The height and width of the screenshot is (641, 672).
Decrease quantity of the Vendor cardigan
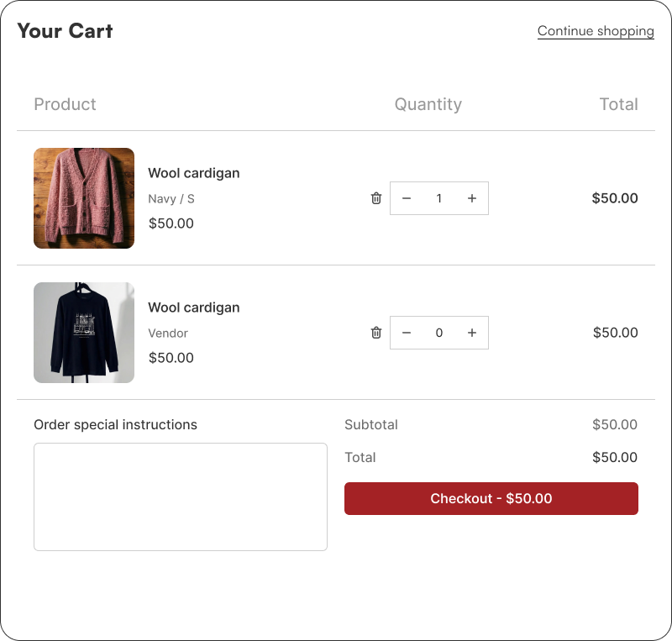pyautogui.click(x=407, y=333)
